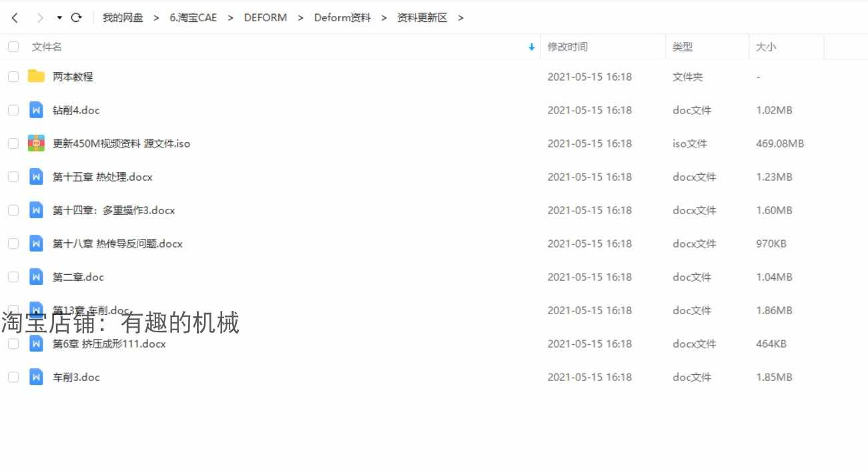
Task: Click the 1.04MB size value
Action: click(774, 277)
